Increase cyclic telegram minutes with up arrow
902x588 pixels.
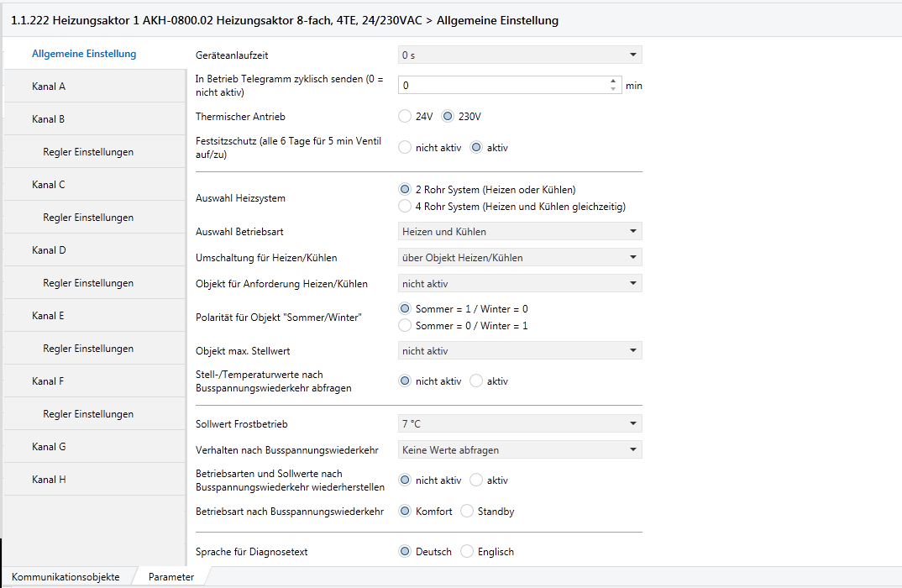pos(613,81)
